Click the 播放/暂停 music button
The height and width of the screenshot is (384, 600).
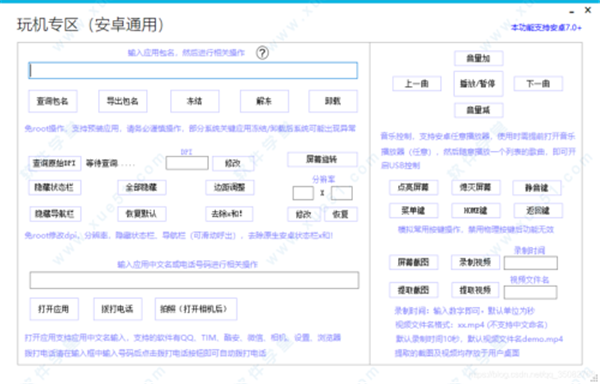point(478,83)
